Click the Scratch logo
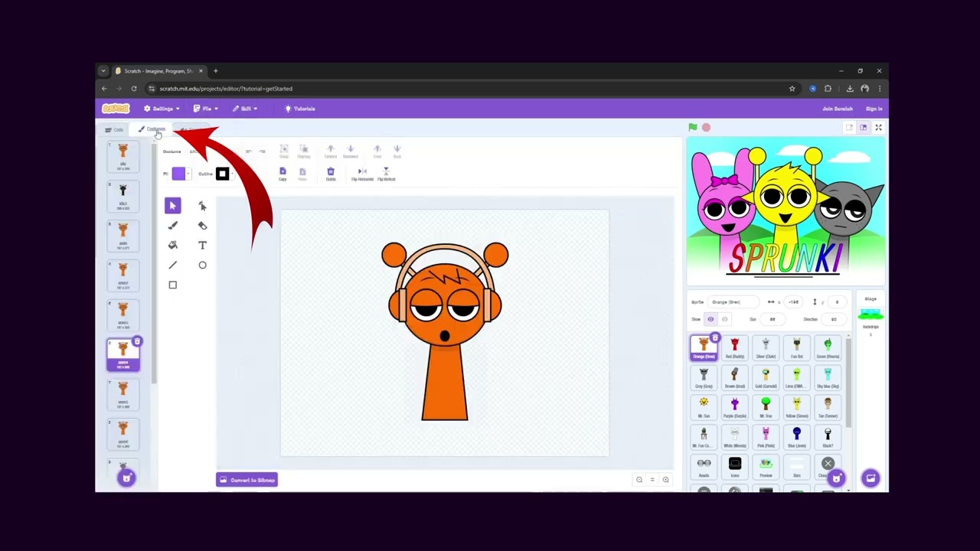 click(x=116, y=109)
